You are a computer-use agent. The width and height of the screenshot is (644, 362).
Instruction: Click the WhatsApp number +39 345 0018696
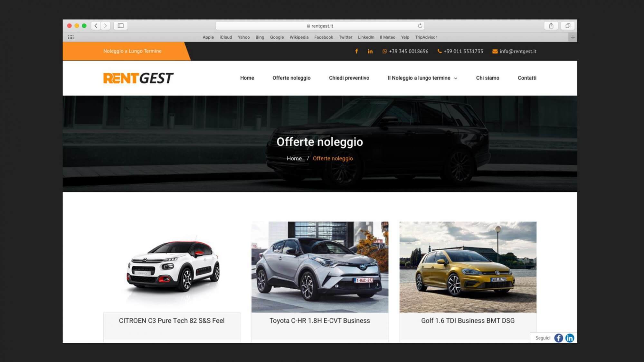(405, 51)
